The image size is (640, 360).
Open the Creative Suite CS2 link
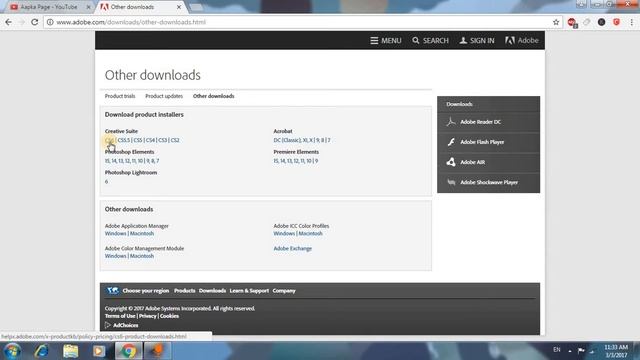(175, 140)
